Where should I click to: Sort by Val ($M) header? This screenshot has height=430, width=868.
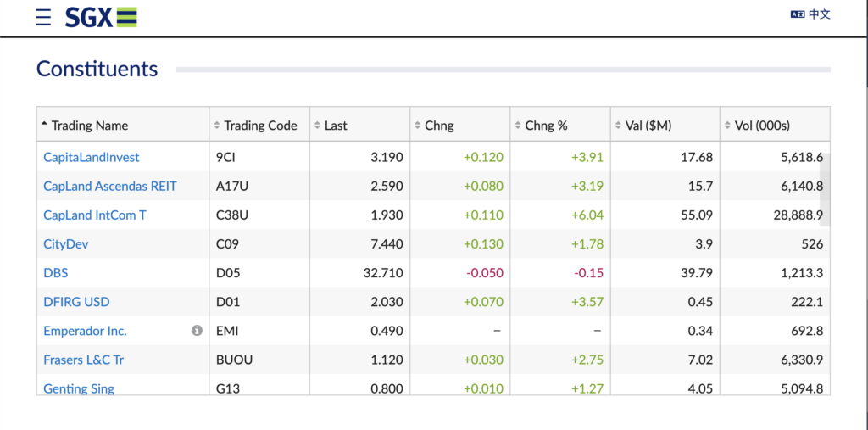click(643, 126)
